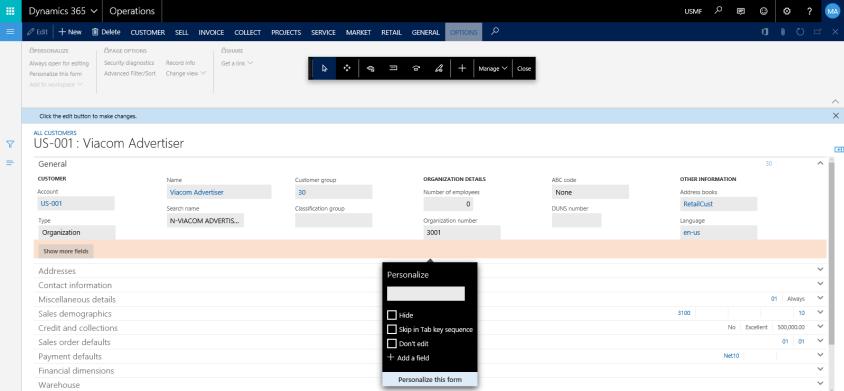The height and width of the screenshot is (391, 844).
Task: Check Skip in Tab key sequence
Action: 392,329
